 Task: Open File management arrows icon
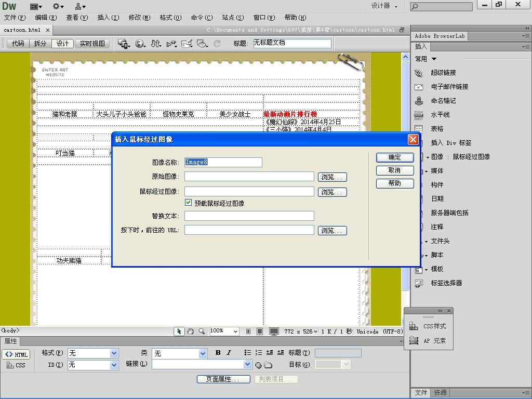(156, 44)
